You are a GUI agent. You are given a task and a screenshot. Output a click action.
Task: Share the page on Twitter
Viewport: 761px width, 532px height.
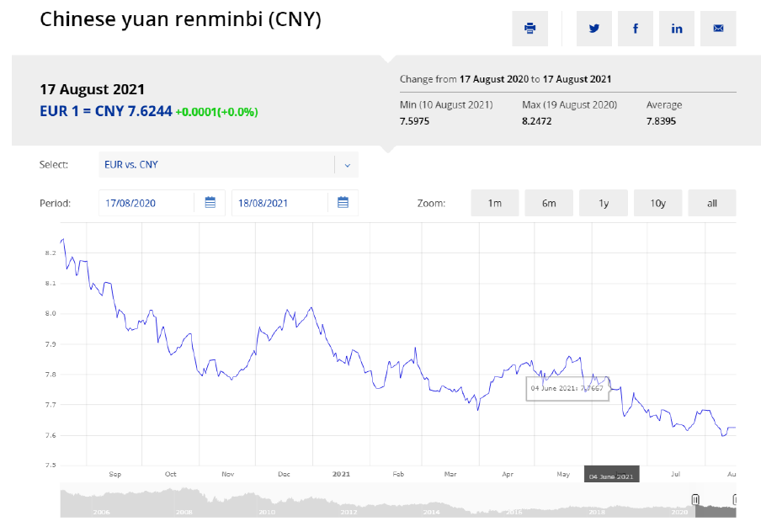coord(594,29)
